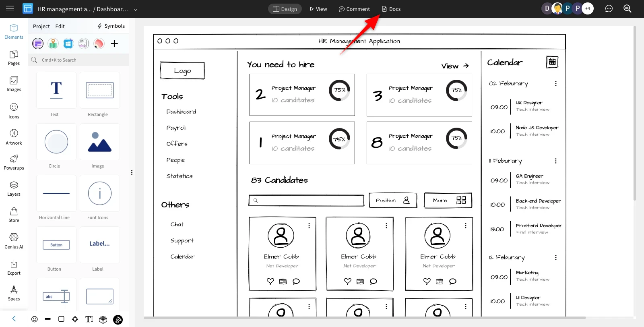Screen dimensions: 644x327
Task: Click Payroll in the mockup Tools list
Action: [176, 128]
